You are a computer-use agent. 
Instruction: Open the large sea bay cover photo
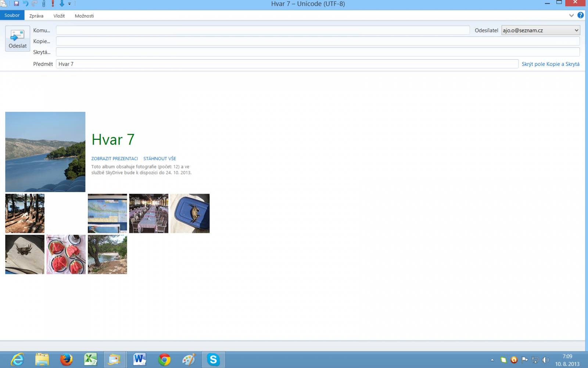click(x=45, y=152)
